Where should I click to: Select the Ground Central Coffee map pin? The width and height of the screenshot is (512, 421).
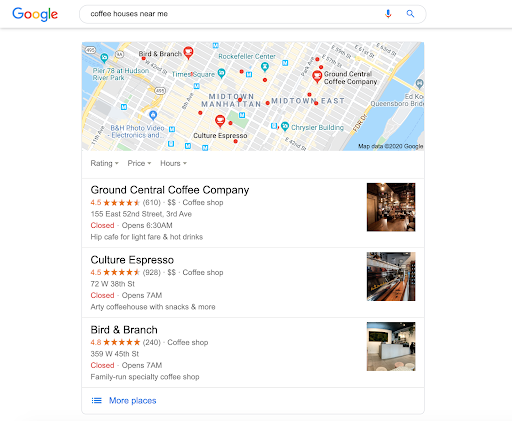point(317,77)
